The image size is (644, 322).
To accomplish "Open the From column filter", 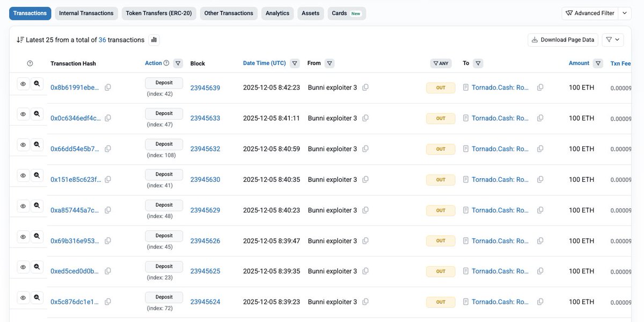I will coord(330,63).
